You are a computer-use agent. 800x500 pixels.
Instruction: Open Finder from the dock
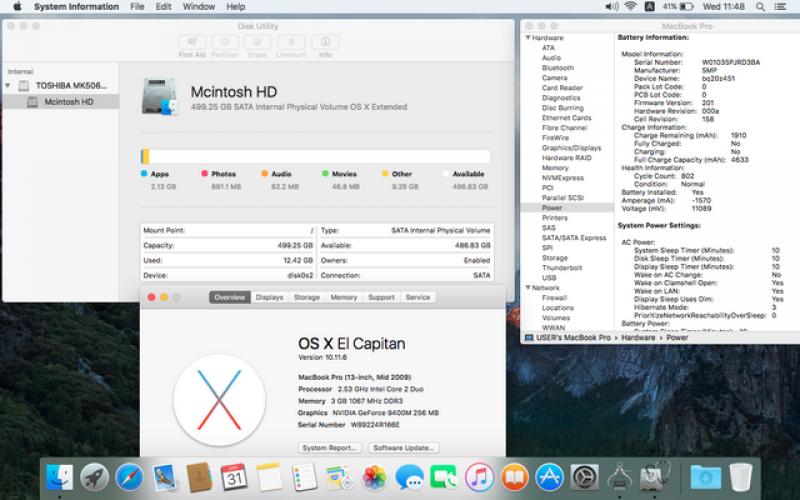coord(60,478)
